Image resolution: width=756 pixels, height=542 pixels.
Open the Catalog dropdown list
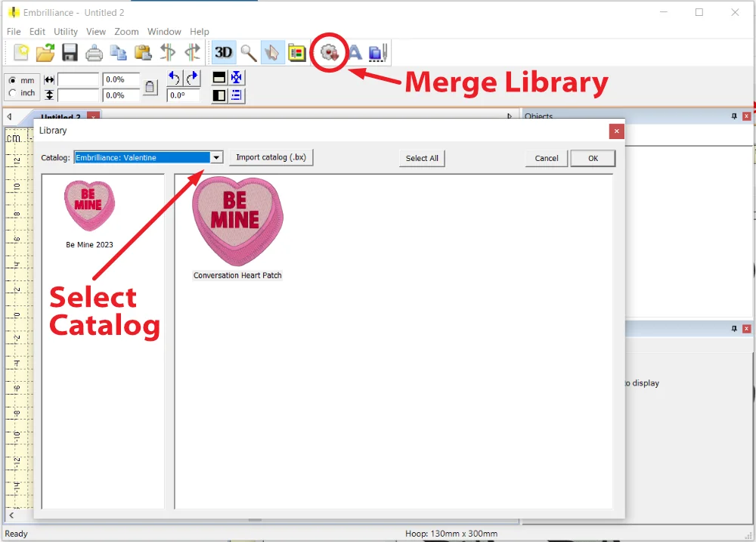[x=217, y=157]
